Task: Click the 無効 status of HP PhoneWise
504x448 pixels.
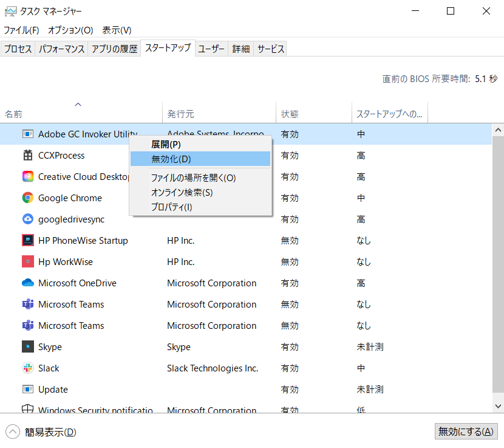Action: [x=290, y=241]
